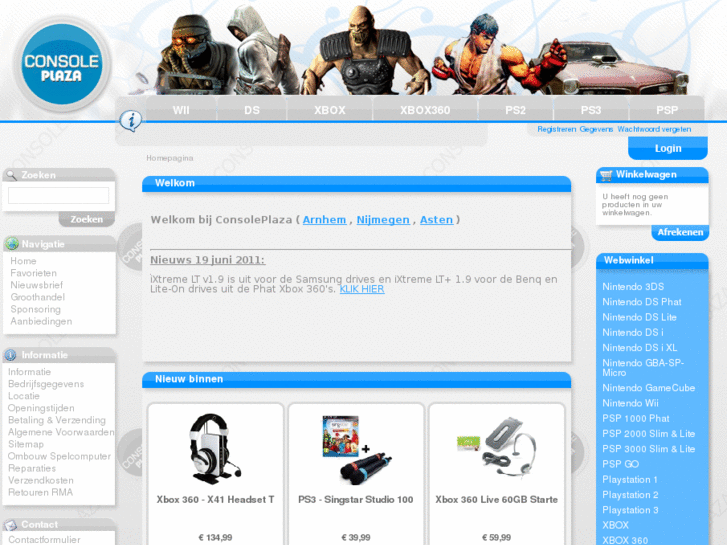The width and height of the screenshot is (727, 545).
Task: Open Betaling & Verzending link
Action: [x=57, y=420]
